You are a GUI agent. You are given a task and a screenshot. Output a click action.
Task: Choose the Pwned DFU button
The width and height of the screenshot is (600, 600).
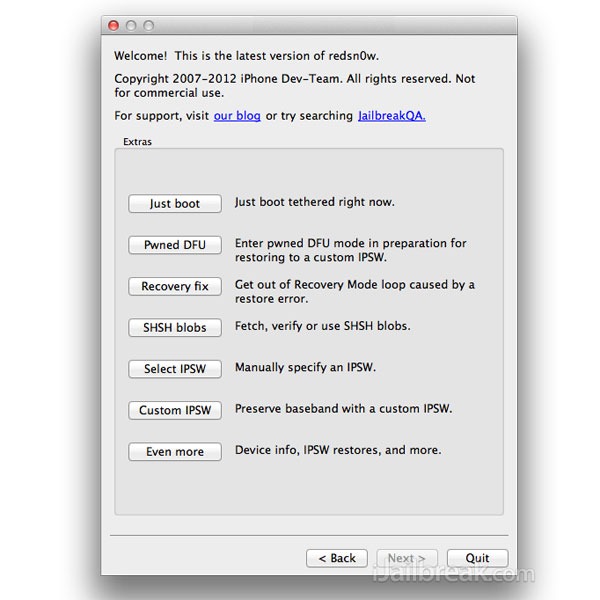[x=175, y=245]
